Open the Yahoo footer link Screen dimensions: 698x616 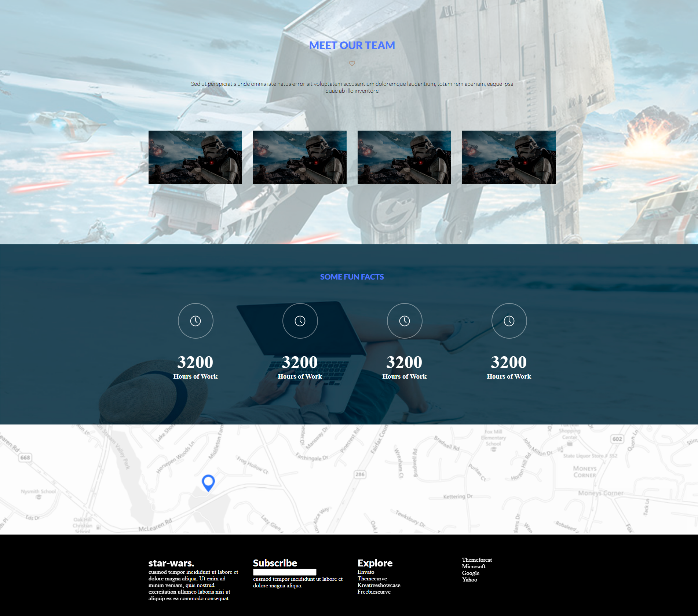pos(469,580)
